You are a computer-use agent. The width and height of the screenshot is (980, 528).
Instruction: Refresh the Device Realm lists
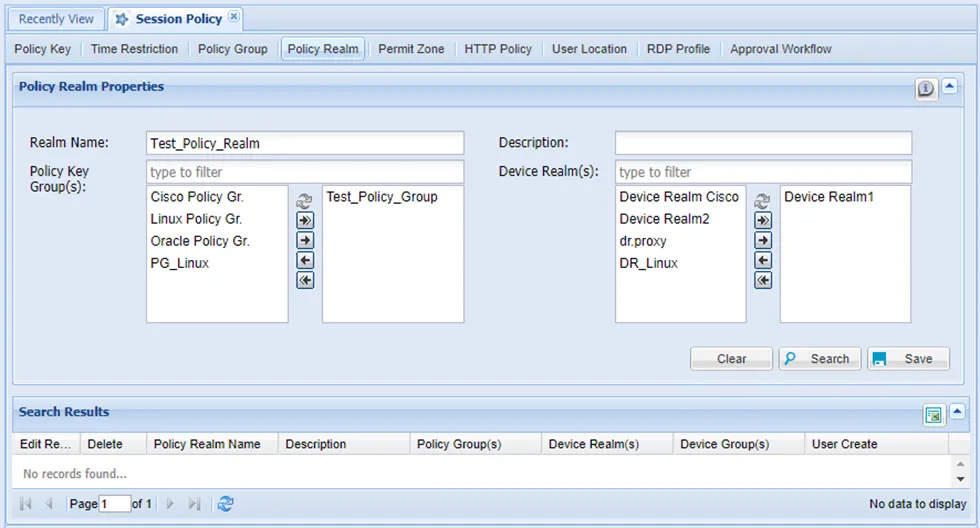[762, 201]
